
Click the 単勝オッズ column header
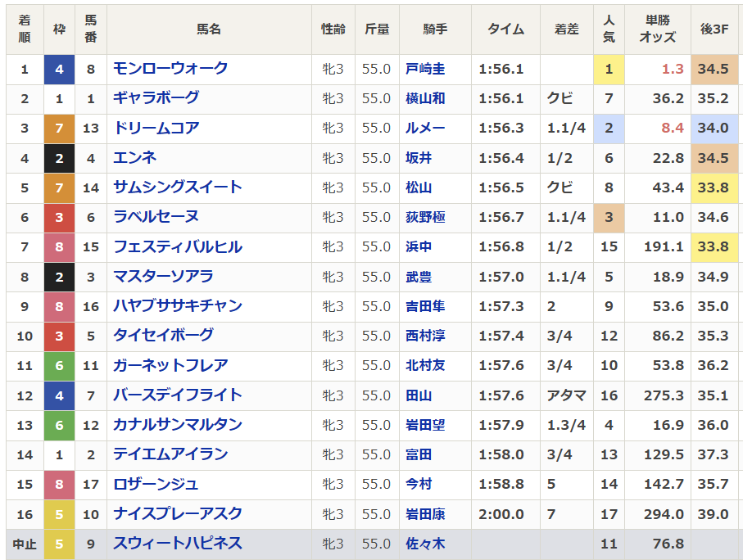coord(658,29)
